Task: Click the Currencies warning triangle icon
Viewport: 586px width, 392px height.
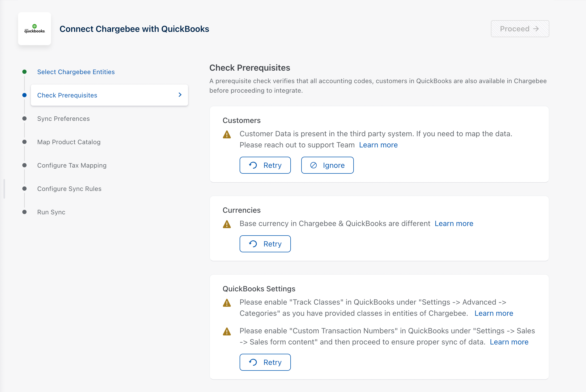Action: pyautogui.click(x=227, y=224)
